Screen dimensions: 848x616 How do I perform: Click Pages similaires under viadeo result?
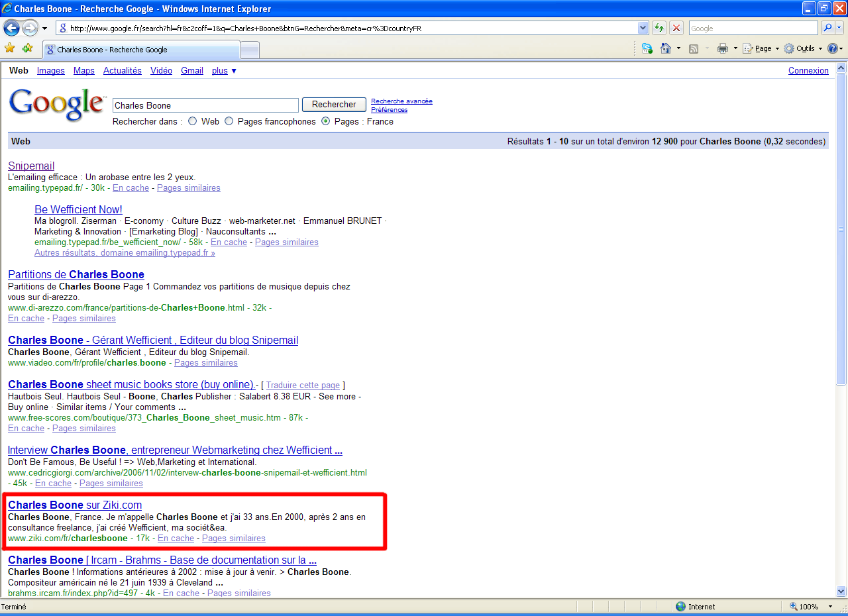click(x=206, y=363)
